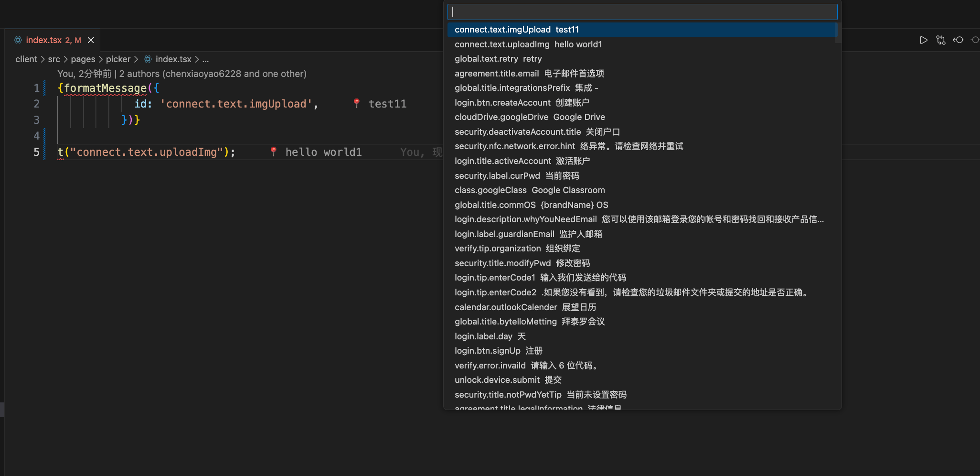
Task: Click client in the breadcrumb path
Action: click(26, 59)
